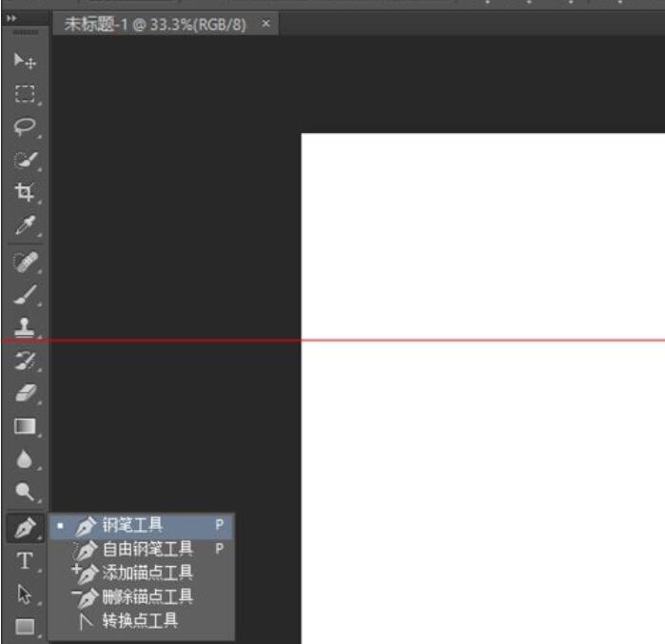Screen dimensions: 665x644
Task: Expand the toolbar with double-arrow icon
Action: (x=11, y=18)
